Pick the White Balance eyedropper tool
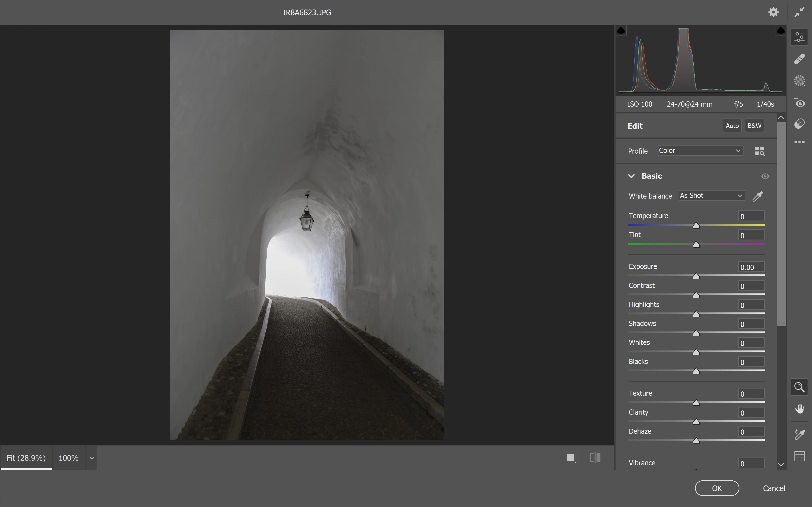Viewport: 812px width, 507px height. [758, 196]
